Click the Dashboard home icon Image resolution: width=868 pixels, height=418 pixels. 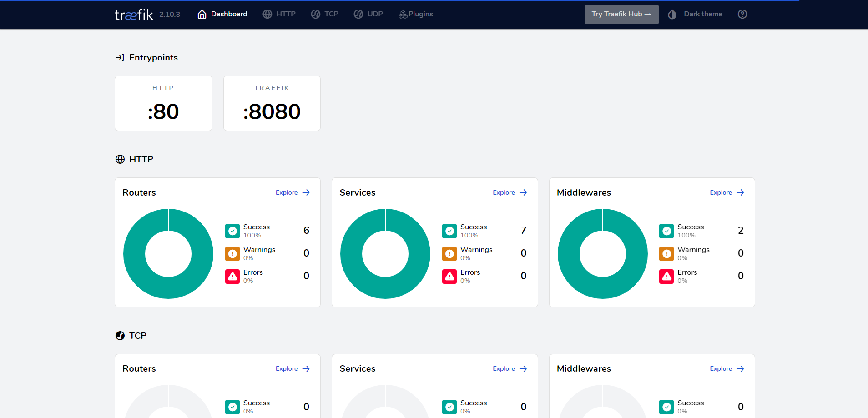tap(202, 14)
